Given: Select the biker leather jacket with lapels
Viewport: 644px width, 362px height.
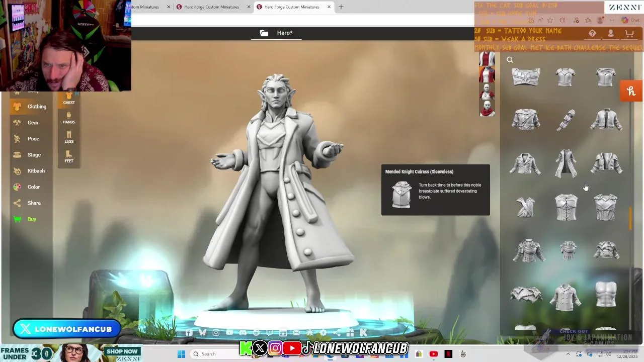Looking at the screenshot, I should (x=526, y=164).
